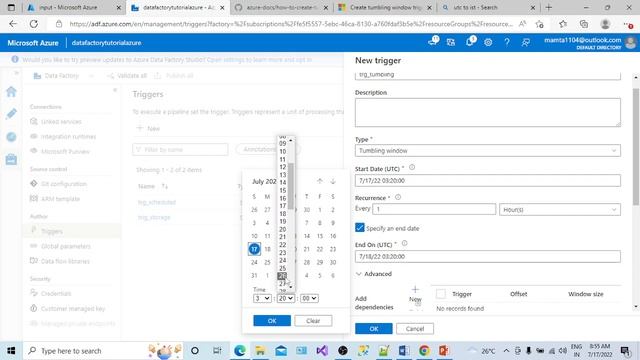The width and height of the screenshot is (640, 360).
Task: Open the minutes dropdown showing 20
Action: coord(285,298)
